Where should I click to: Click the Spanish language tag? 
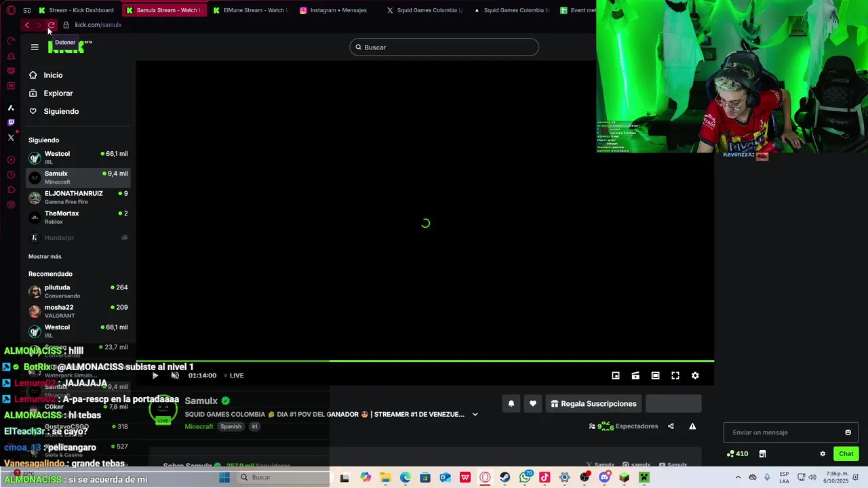click(x=231, y=426)
